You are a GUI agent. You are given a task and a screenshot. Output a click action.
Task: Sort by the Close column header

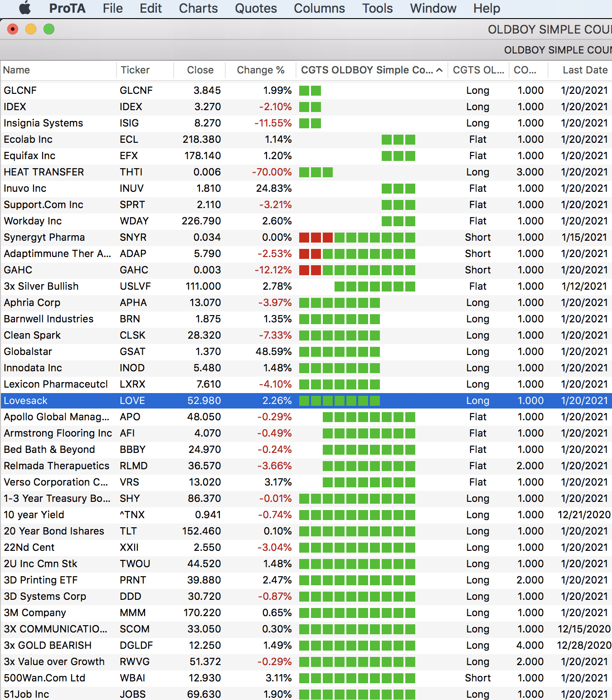[199, 70]
